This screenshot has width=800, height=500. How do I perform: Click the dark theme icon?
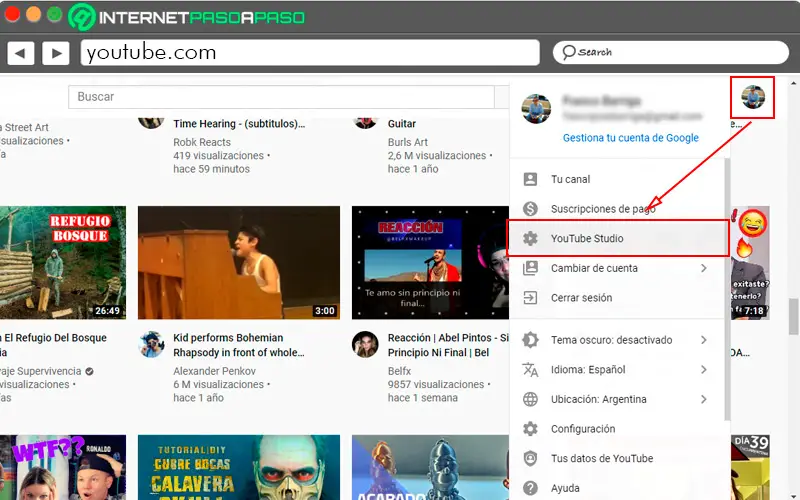tap(530, 340)
